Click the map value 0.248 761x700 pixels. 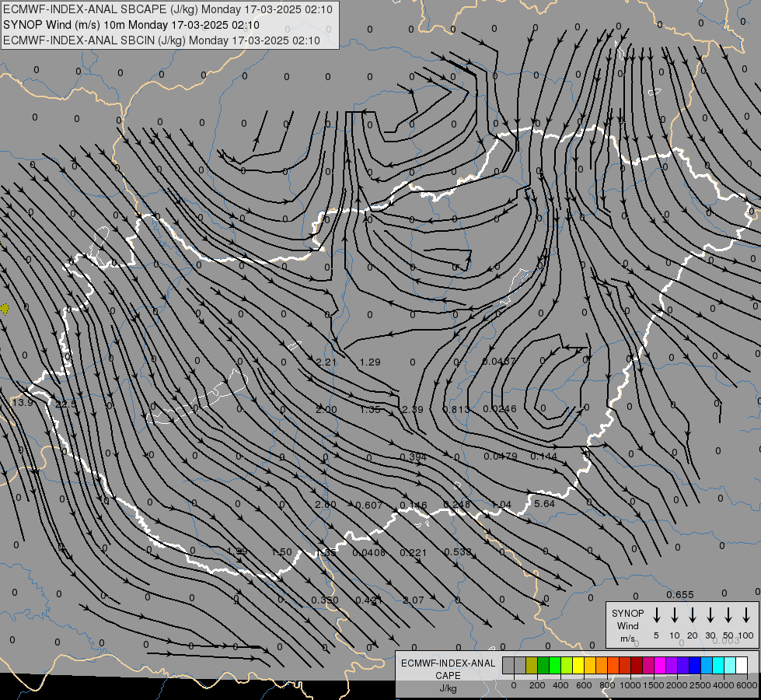pyautogui.click(x=457, y=505)
